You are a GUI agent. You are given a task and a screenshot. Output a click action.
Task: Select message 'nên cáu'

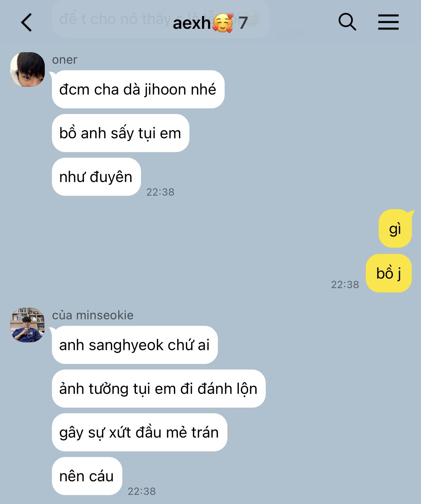pyautogui.click(x=87, y=476)
